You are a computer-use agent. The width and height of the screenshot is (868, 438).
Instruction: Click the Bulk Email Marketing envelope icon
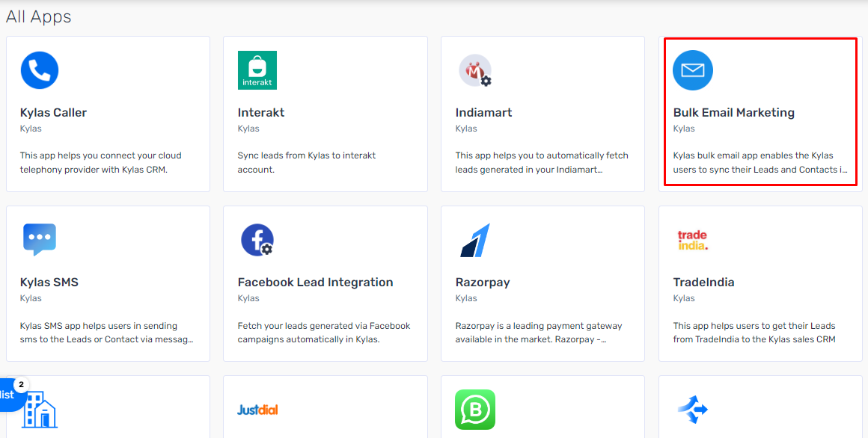692,70
